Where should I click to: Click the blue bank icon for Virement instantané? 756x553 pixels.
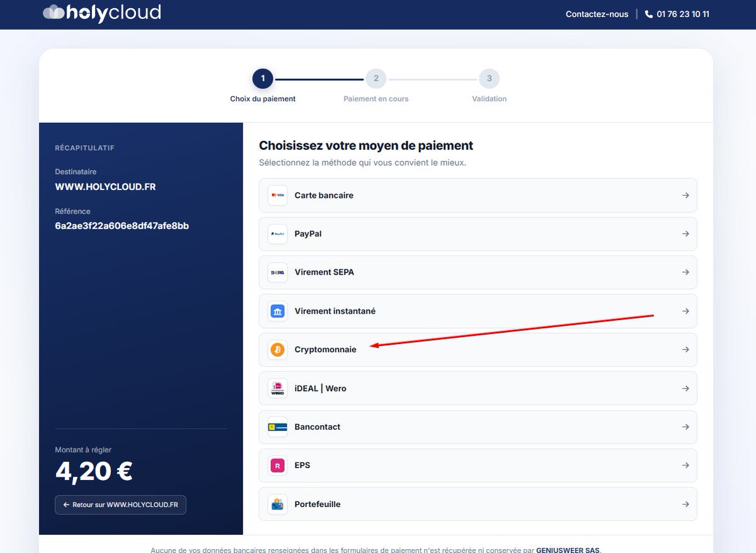tap(278, 311)
